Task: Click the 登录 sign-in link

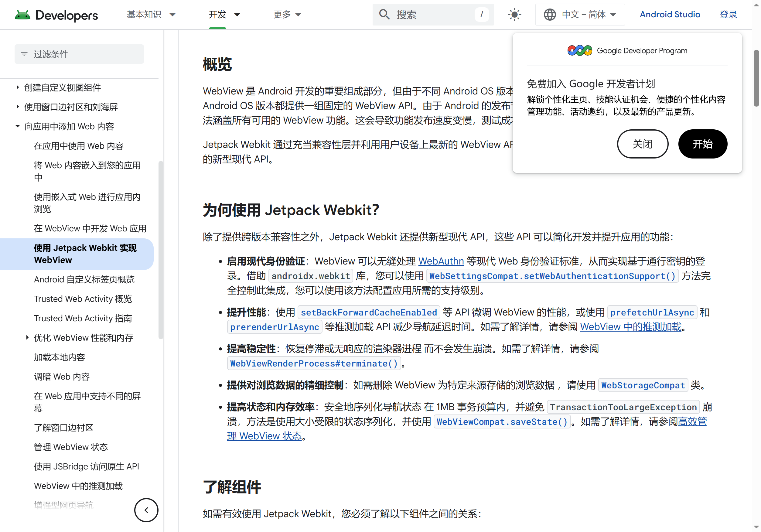Action: (728, 15)
